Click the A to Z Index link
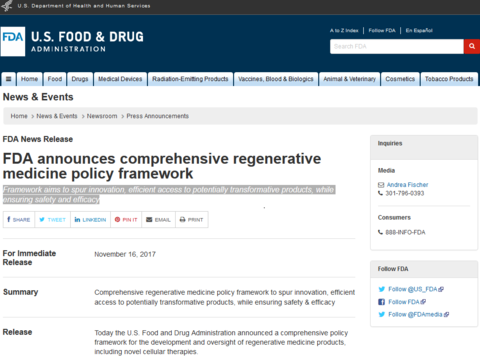The width and height of the screenshot is (480, 360). click(x=344, y=31)
